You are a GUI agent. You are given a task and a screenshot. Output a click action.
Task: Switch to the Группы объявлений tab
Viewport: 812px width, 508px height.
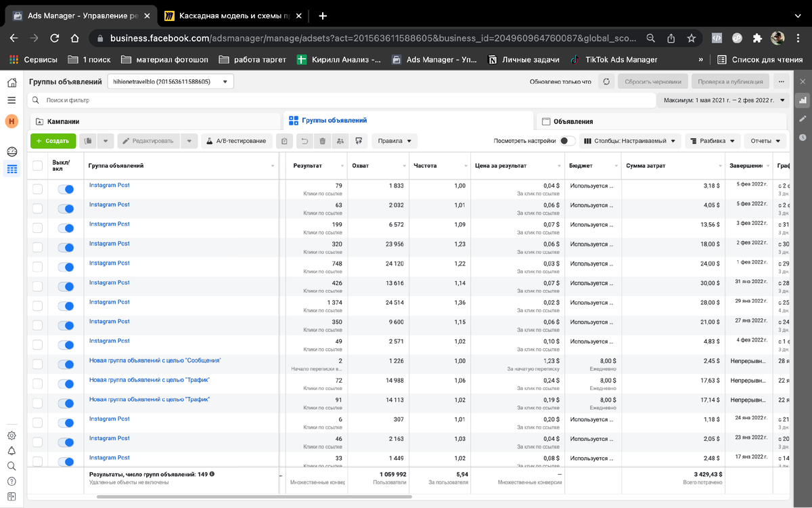pos(407,121)
